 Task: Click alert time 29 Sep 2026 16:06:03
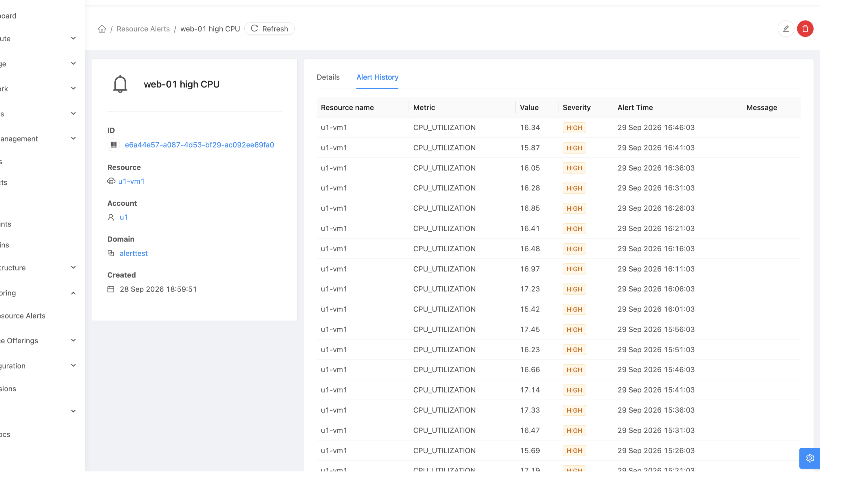click(656, 289)
